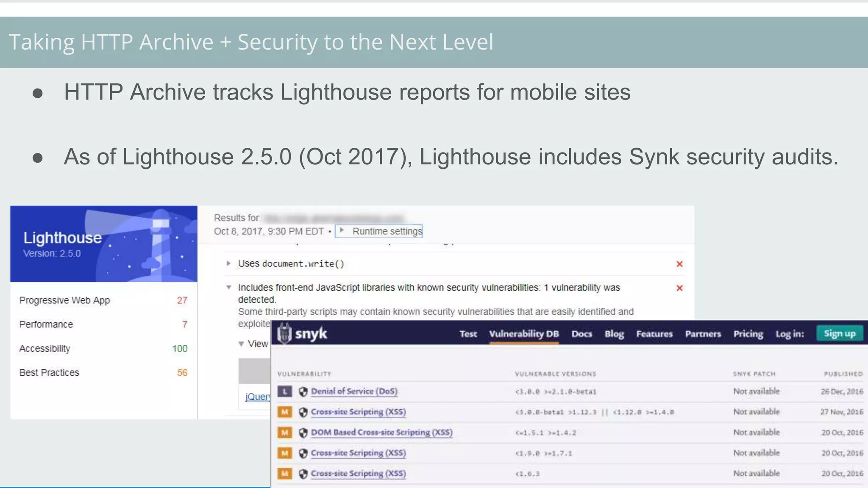
Task: Select Performance category in Lighthouse sidebar
Action: pyautogui.click(x=104, y=324)
